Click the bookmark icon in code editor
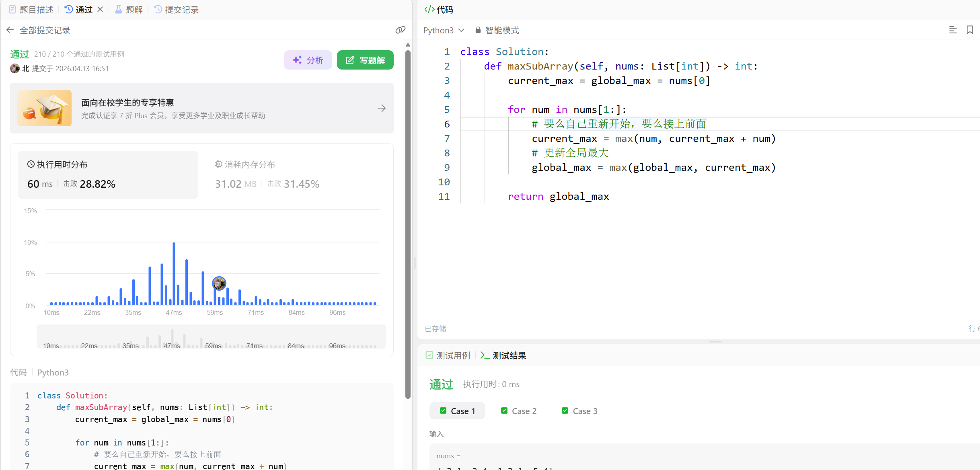 tap(970, 30)
